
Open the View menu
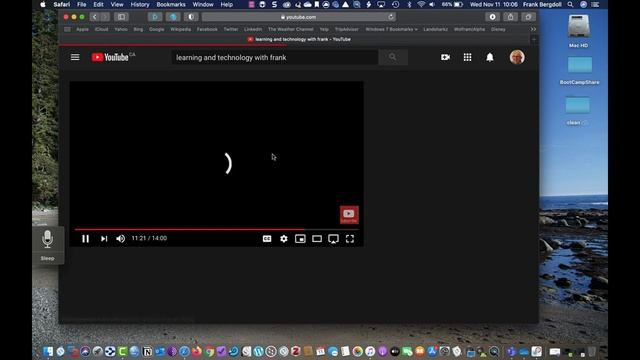pyautogui.click(x=117, y=4)
